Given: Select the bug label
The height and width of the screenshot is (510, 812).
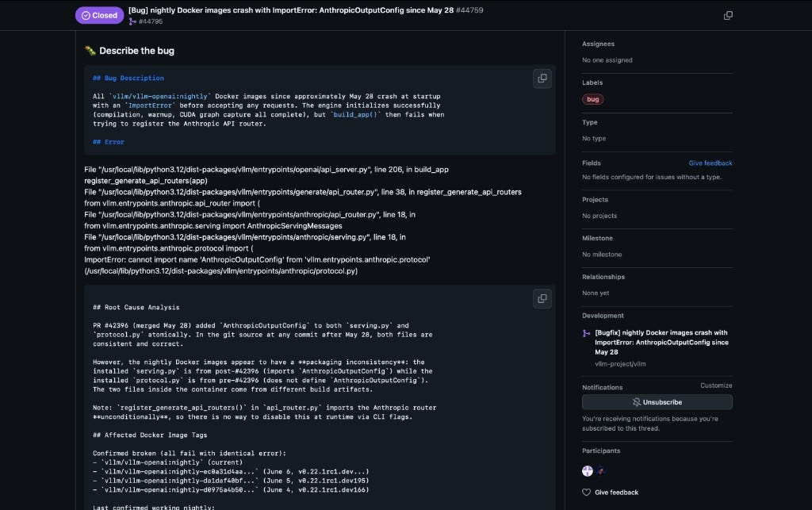Looking at the screenshot, I should (x=592, y=99).
